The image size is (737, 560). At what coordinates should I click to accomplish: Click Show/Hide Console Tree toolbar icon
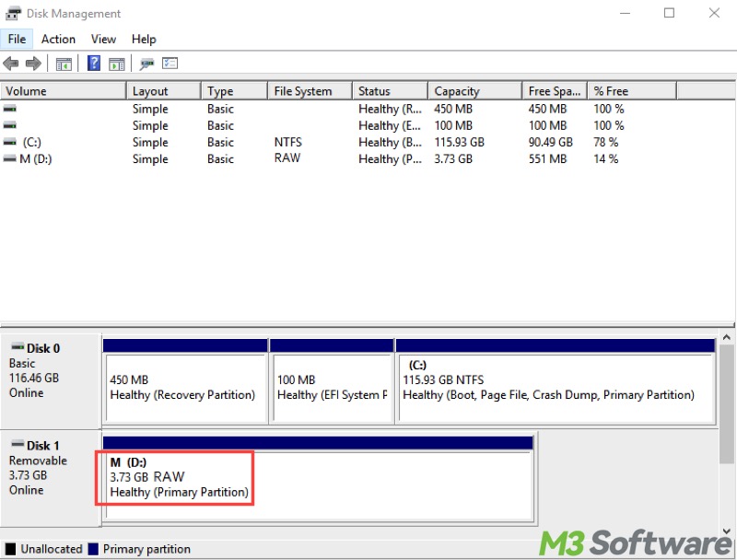64,64
